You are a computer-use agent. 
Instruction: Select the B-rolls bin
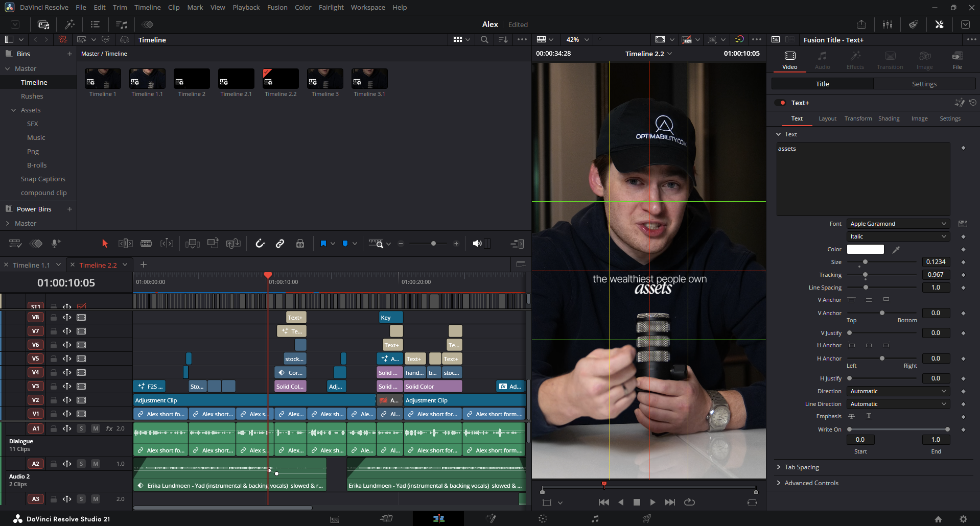(37, 165)
